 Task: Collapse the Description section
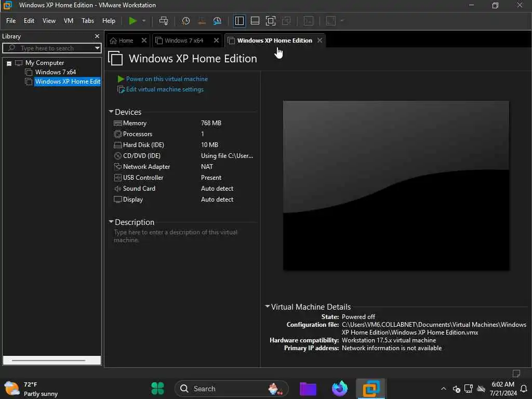(111, 222)
